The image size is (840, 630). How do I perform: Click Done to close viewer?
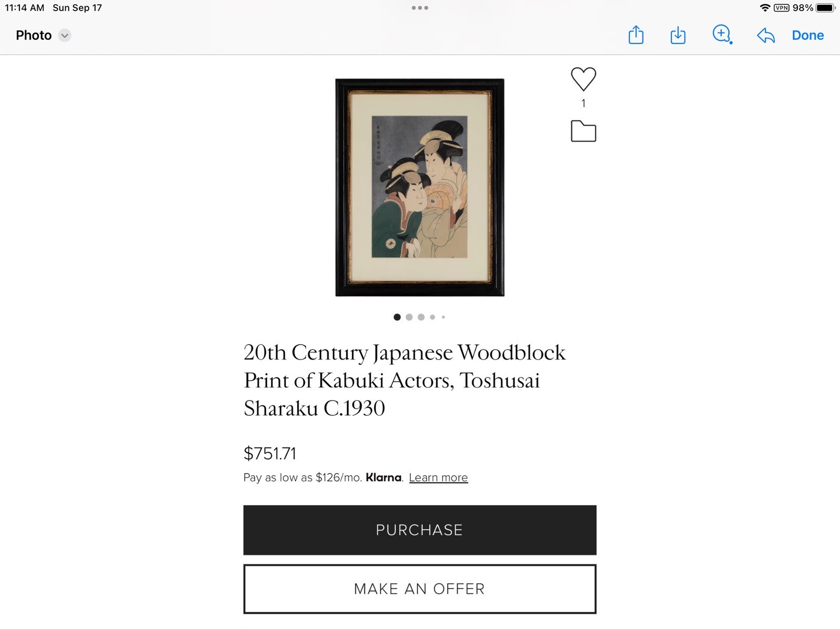pyautogui.click(x=807, y=36)
